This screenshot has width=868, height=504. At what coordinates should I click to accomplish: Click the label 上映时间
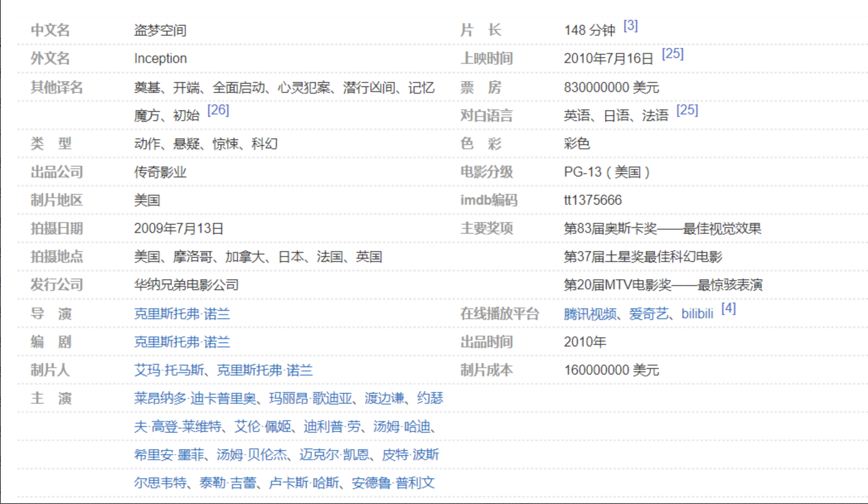point(487,58)
